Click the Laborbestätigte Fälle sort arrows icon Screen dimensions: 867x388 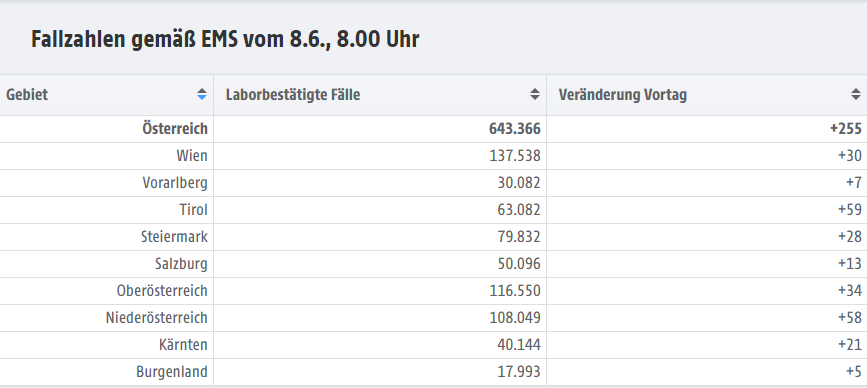pyautogui.click(x=535, y=95)
